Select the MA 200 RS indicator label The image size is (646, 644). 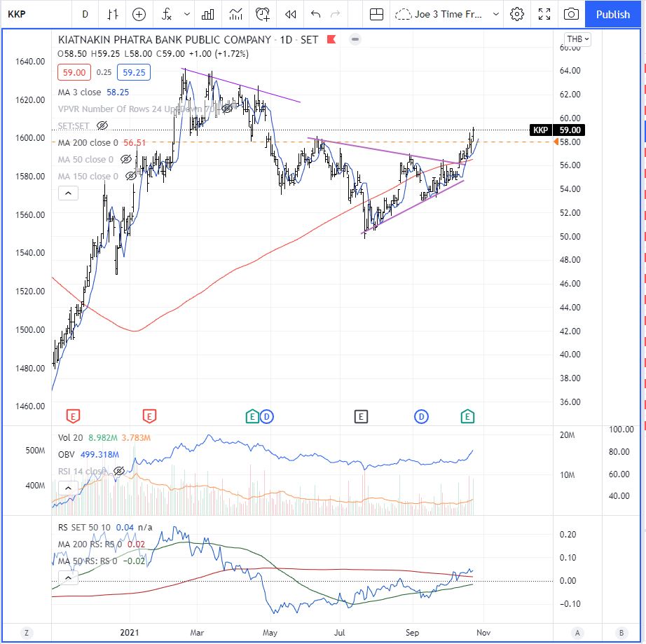pyautogui.click(x=90, y=544)
